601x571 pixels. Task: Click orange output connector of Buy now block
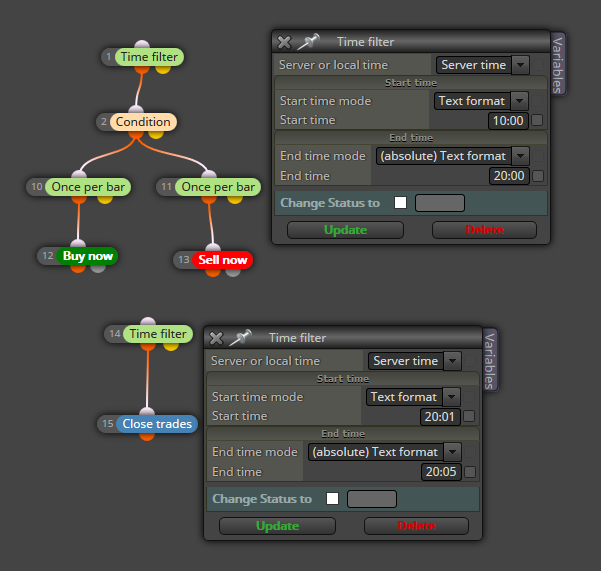pyautogui.click(x=78, y=269)
